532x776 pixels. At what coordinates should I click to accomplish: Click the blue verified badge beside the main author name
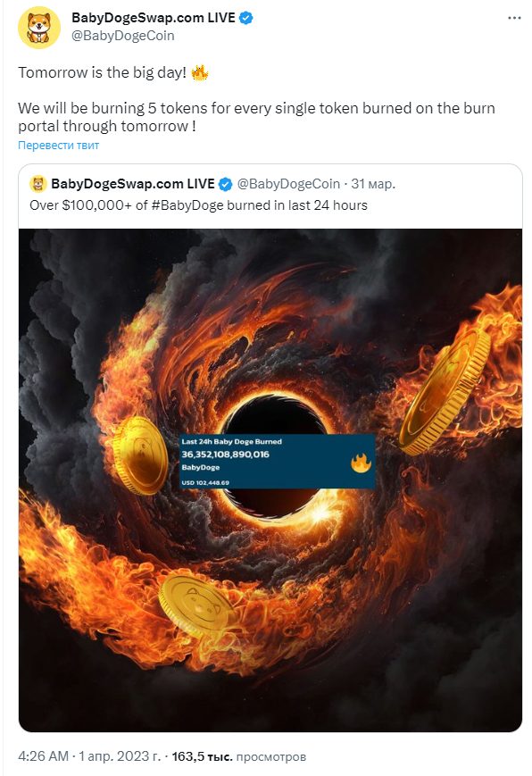coord(246,18)
